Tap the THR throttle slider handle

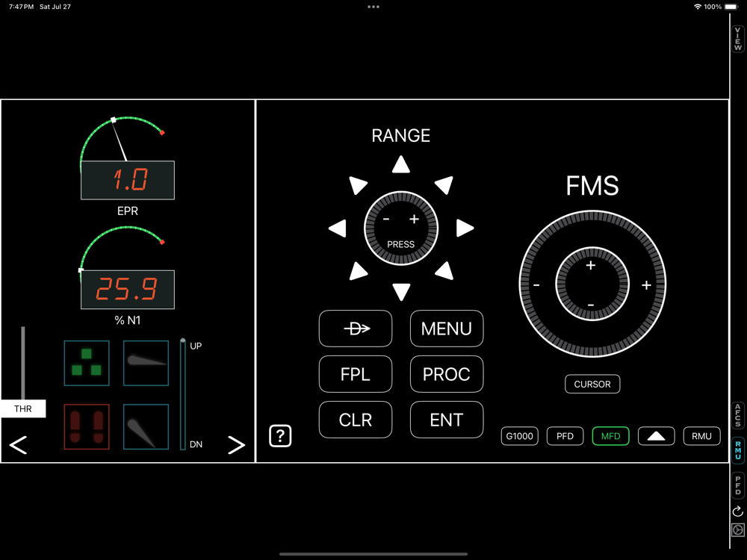click(x=23, y=408)
